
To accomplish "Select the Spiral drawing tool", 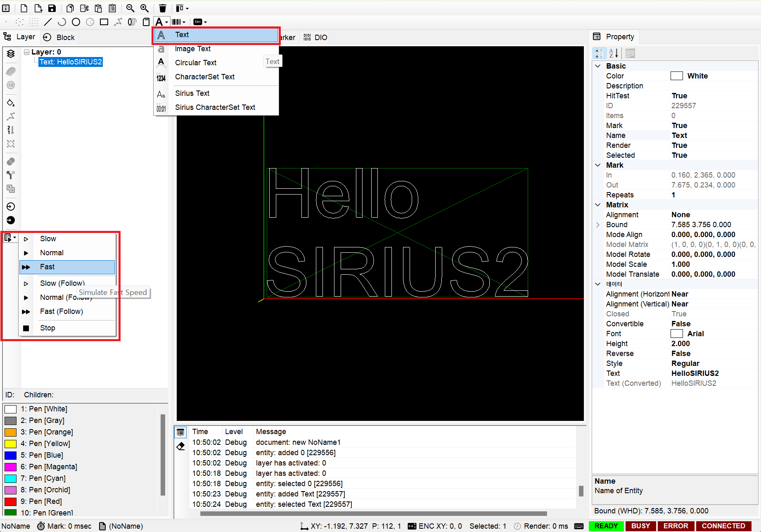I will click(132, 22).
